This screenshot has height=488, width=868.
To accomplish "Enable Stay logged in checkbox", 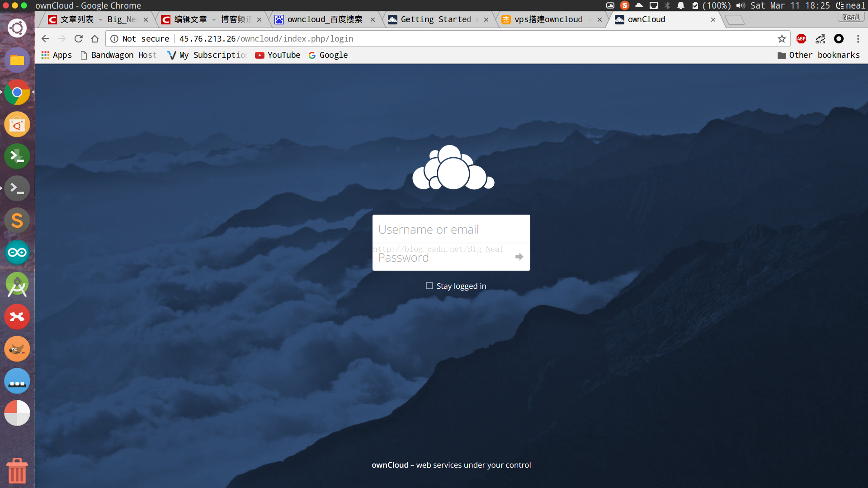I will (429, 286).
